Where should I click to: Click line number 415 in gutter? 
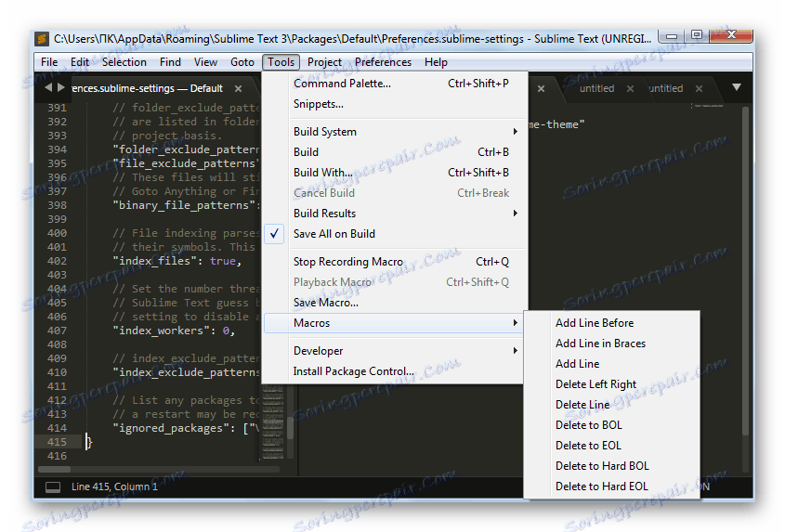tap(57, 442)
